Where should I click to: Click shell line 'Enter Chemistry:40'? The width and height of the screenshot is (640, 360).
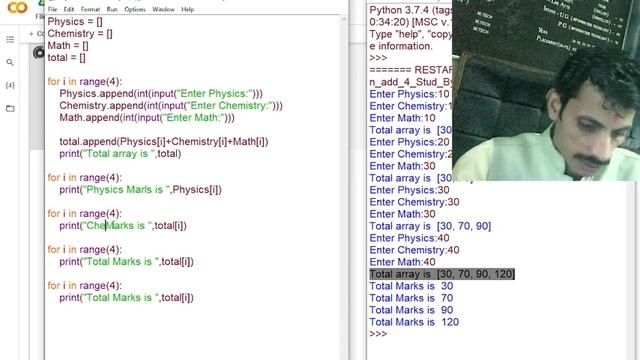414,250
